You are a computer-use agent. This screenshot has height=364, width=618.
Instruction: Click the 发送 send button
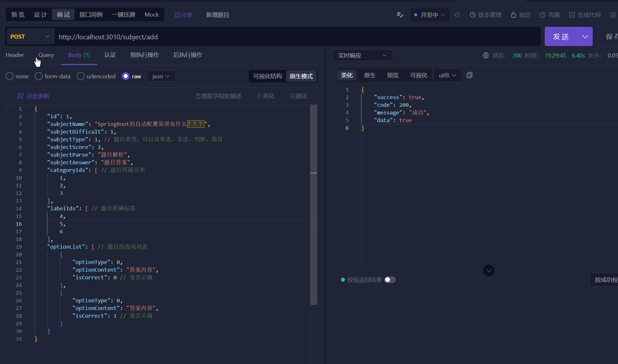click(x=561, y=36)
